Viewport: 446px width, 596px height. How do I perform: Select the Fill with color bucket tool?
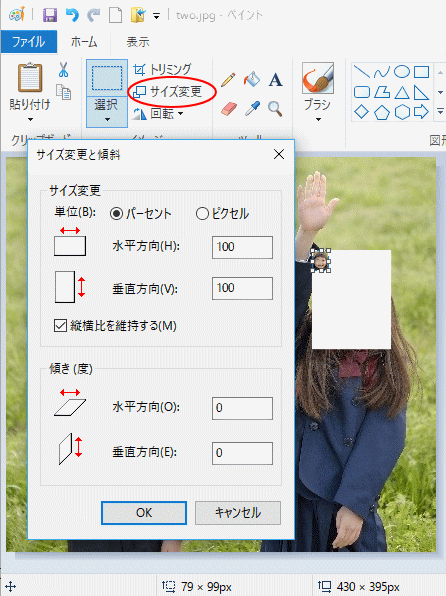252,79
